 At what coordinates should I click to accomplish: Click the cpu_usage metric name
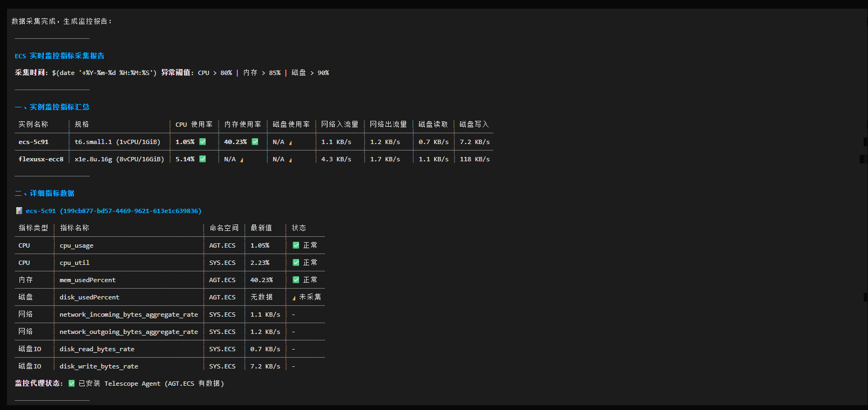pos(77,245)
